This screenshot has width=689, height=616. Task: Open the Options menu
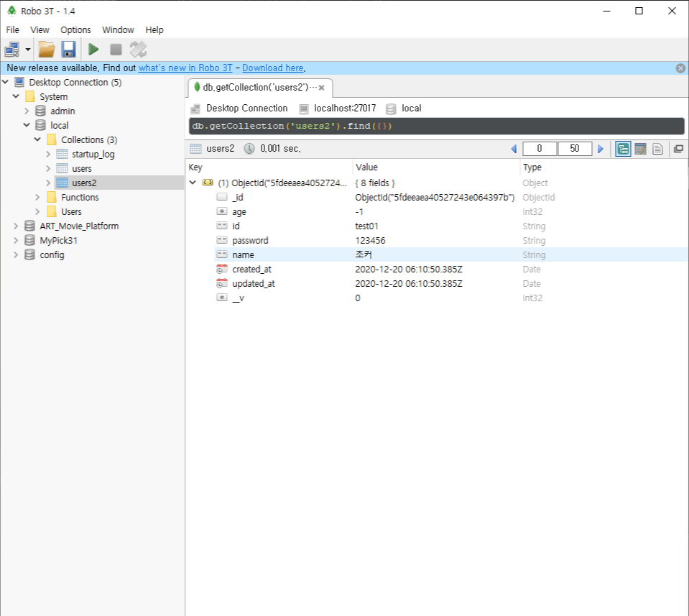pos(75,30)
